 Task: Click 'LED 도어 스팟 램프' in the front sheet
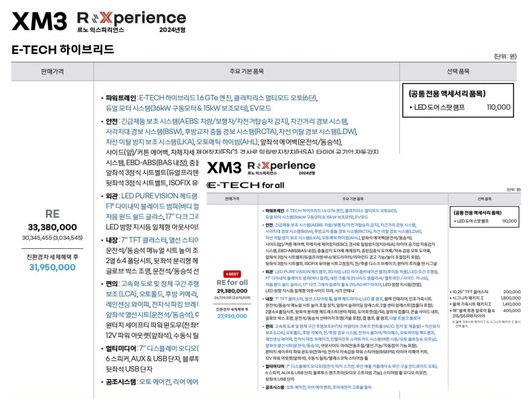coord(473,221)
